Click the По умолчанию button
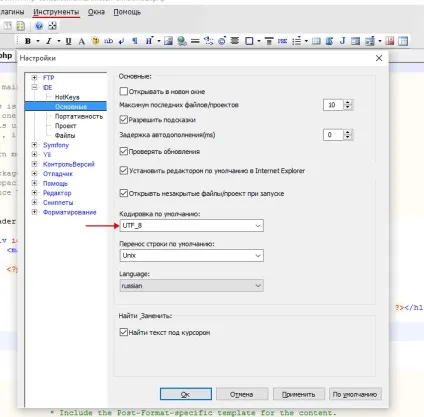 (x=355, y=394)
